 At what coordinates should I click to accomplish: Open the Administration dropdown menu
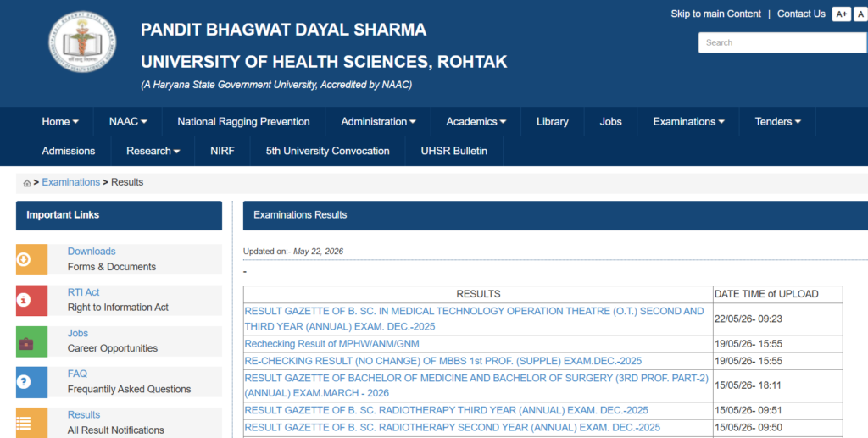(x=378, y=122)
